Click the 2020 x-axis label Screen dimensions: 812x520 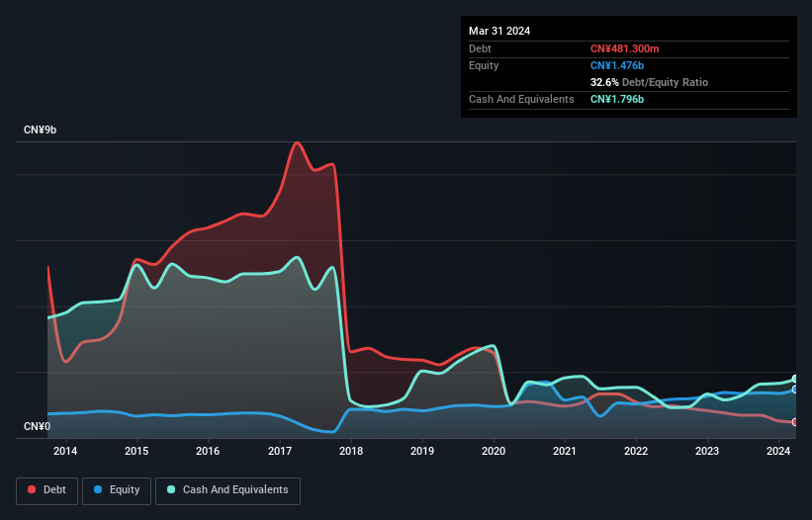pyautogui.click(x=494, y=451)
